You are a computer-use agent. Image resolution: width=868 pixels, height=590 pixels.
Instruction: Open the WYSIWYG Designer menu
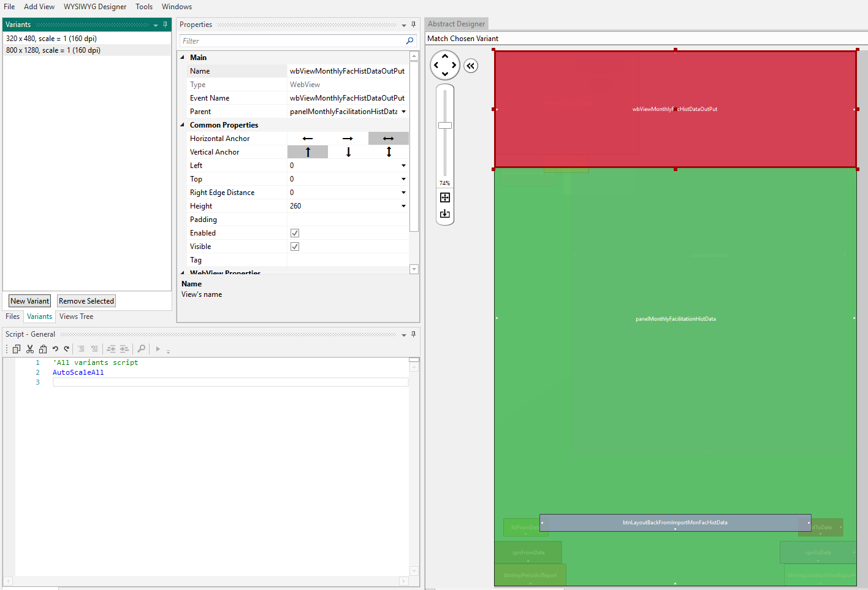click(x=95, y=6)
